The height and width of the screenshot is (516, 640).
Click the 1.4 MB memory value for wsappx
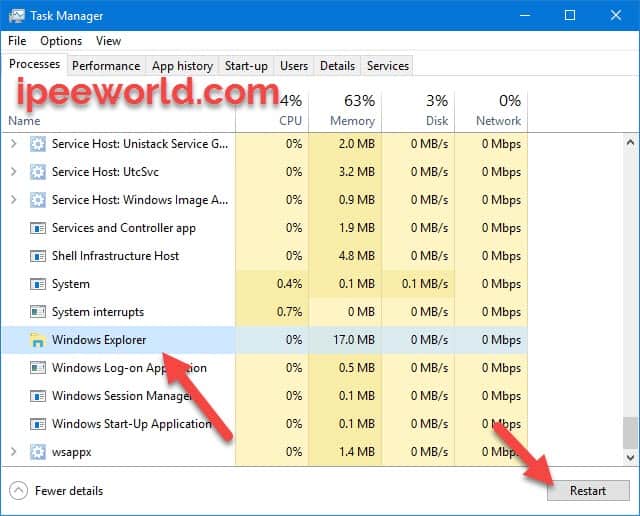pyautogui.click(x=356, y=452)
